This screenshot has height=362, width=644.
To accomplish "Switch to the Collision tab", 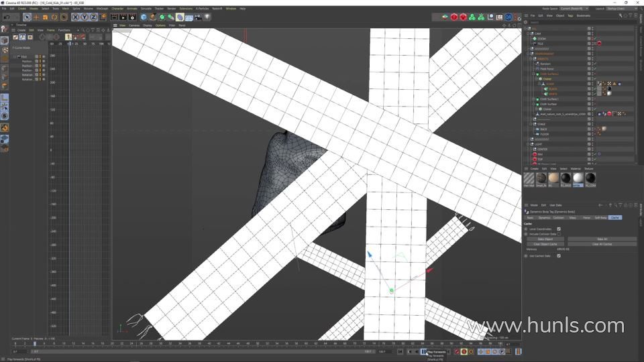I will pyautogui.click(x=558, y=217).
